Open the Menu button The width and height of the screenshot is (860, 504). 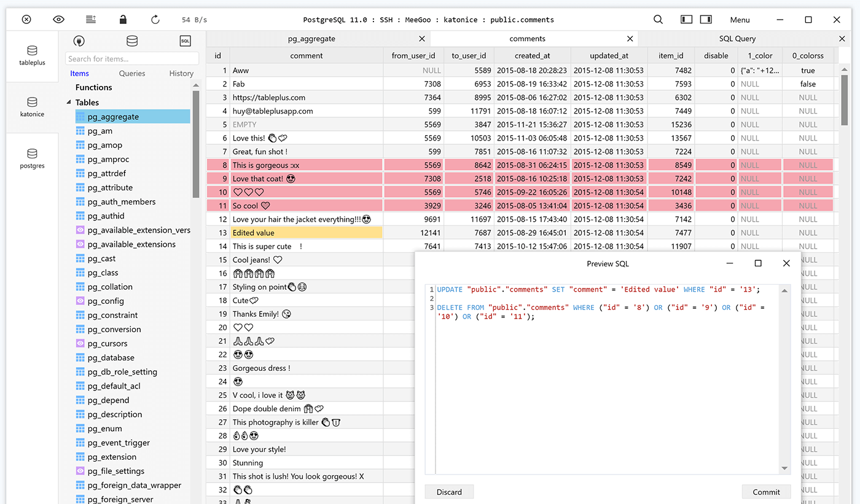(740, 20)
